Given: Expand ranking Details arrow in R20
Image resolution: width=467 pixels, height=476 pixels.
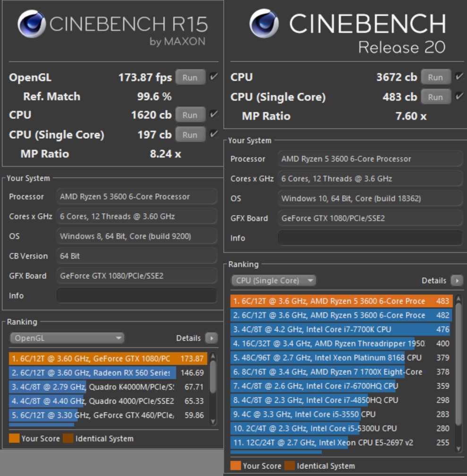Looking at the screenshot, I should coord(457,281).
